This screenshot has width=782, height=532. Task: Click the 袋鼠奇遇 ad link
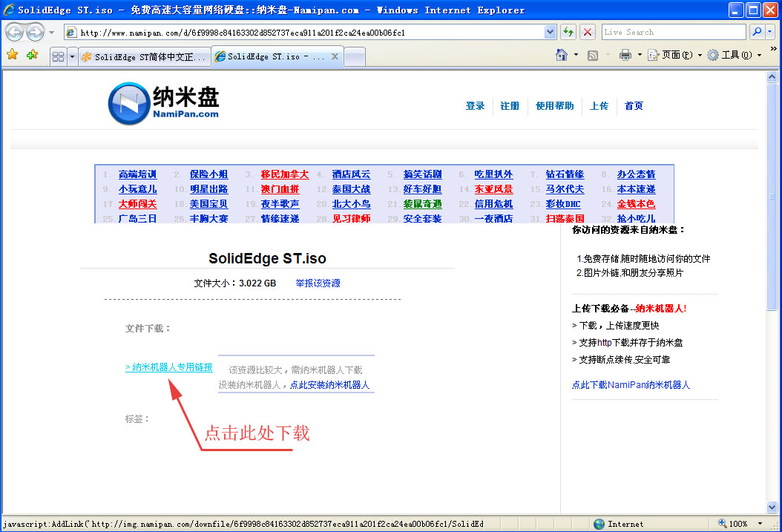(422, 204)
